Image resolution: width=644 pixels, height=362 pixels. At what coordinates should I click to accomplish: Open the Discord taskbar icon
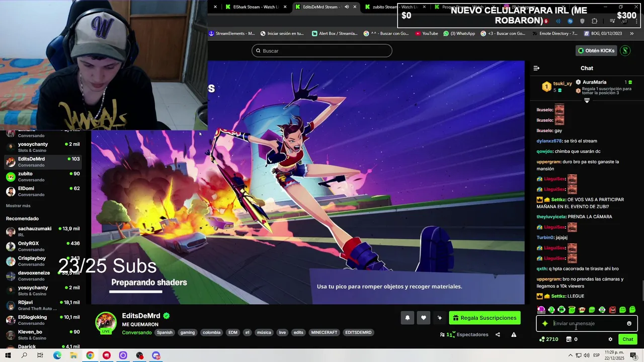click(x=156, y=355)
